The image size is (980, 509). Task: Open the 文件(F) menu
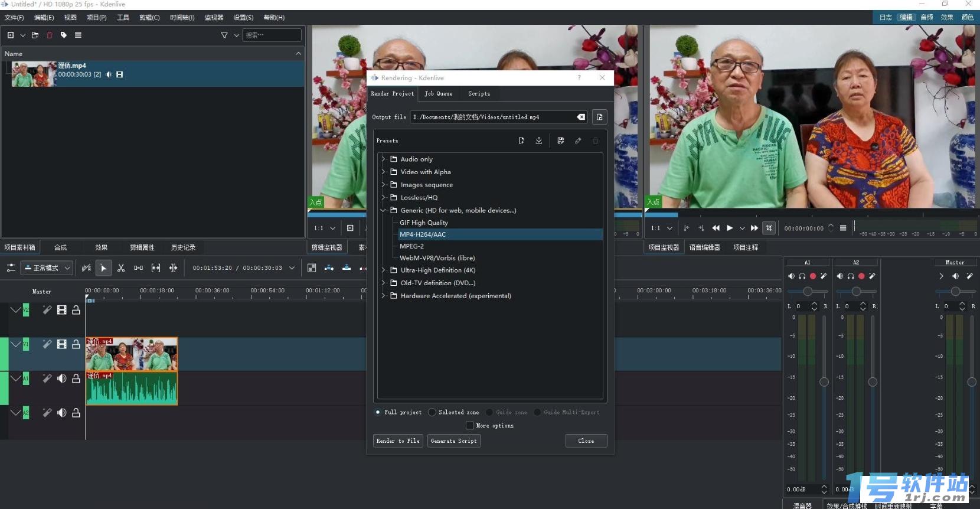point(14,18)
